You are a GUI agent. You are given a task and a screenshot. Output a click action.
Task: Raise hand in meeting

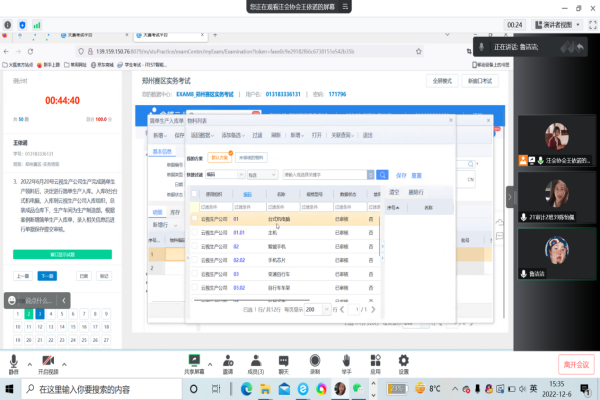pos(346,360)
